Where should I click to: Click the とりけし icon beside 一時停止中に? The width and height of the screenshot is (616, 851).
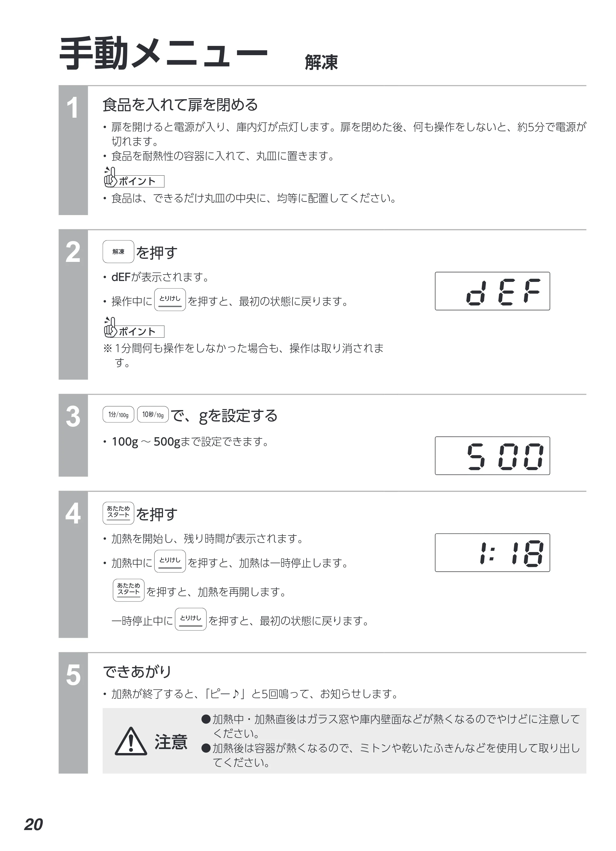pyautogui.click(x=191, y=619)
